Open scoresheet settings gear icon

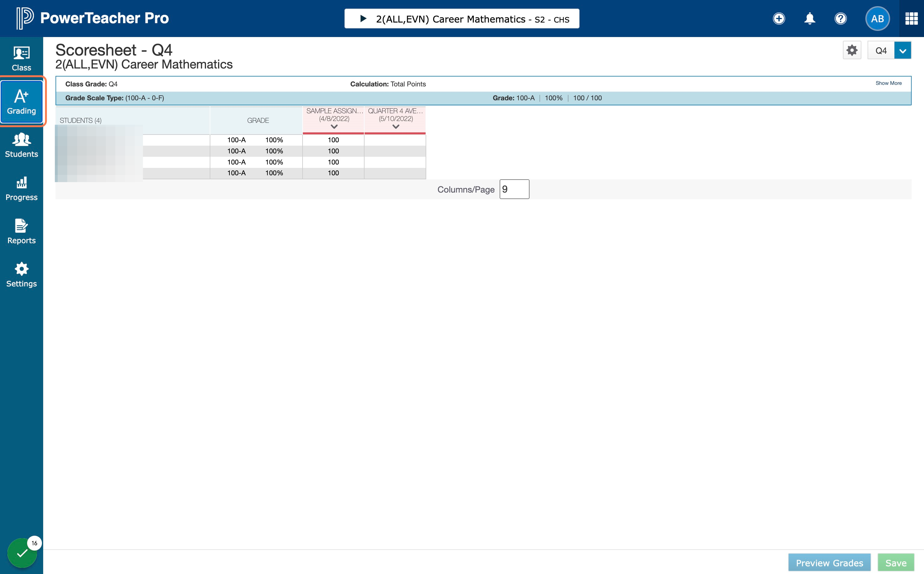(x=852, y=50)
